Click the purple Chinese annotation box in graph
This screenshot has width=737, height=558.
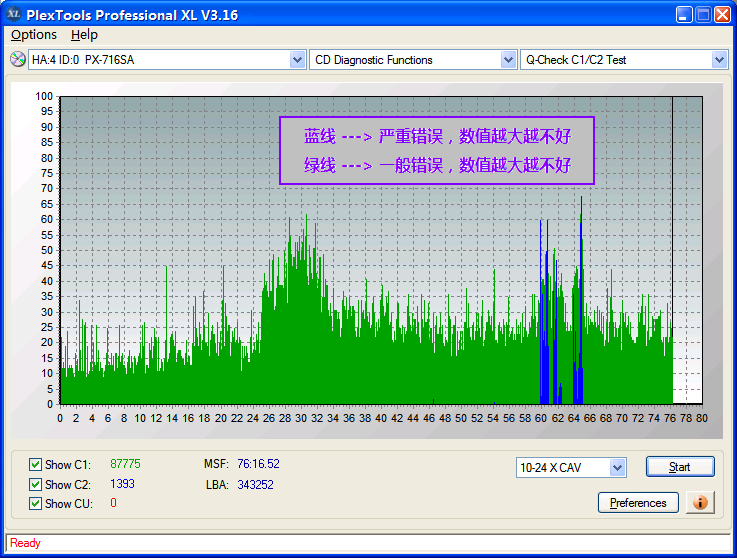coord(437,150)
